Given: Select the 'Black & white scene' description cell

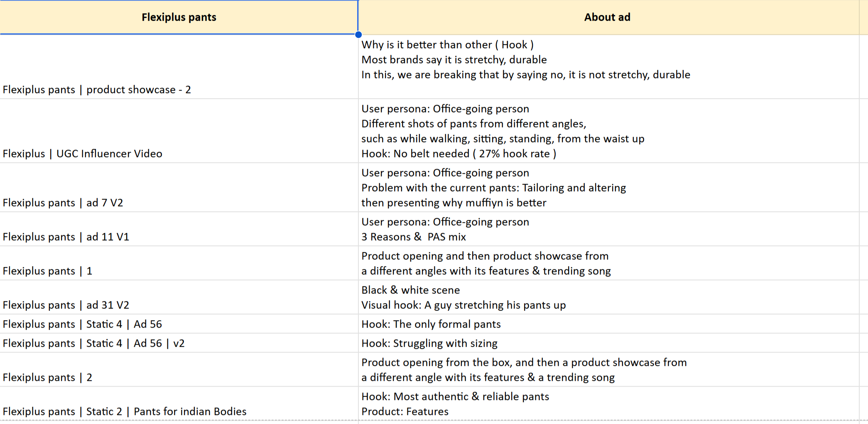Looking at the screenshot, I should pyautogui.click(x=463, y=298).
